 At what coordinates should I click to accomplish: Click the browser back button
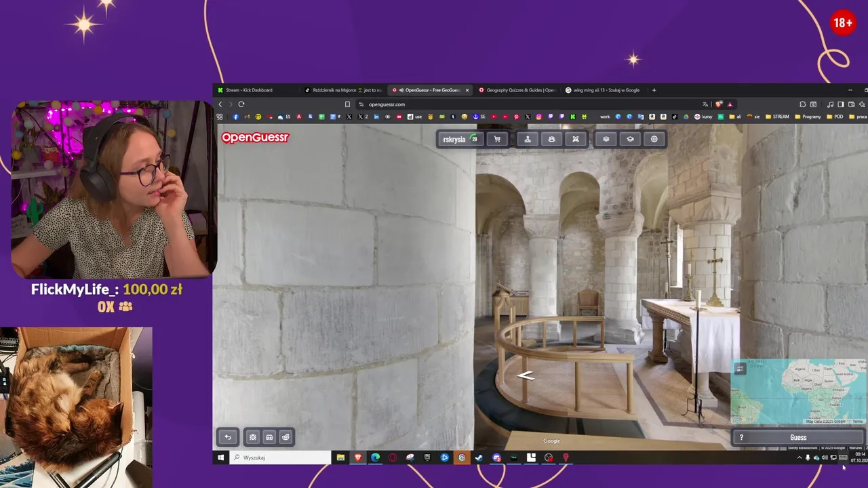(x=220, y=104)
